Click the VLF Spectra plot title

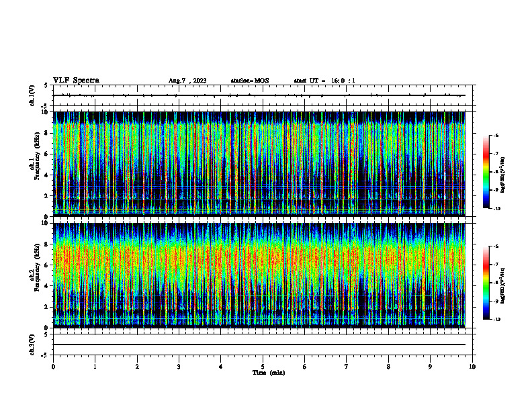coord(76,81)
